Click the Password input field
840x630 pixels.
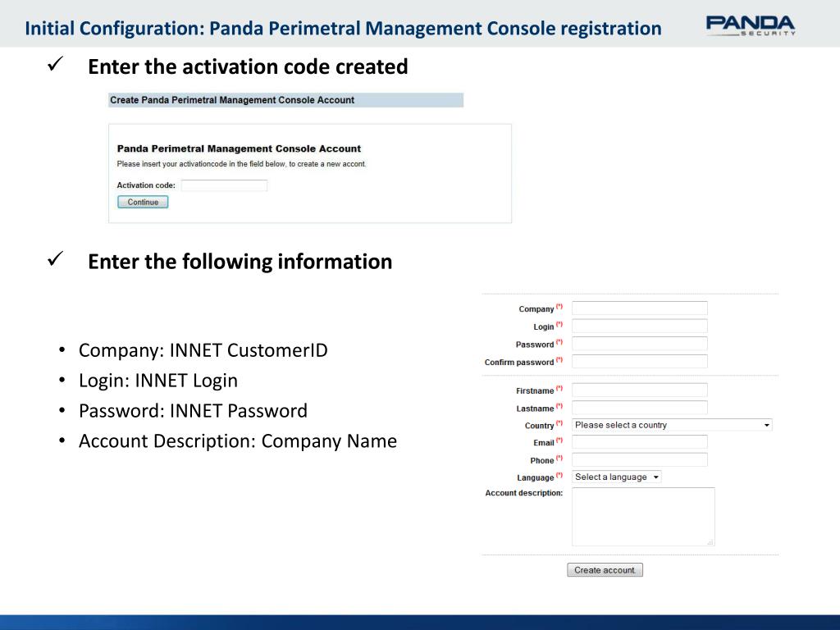pos(640,344)
